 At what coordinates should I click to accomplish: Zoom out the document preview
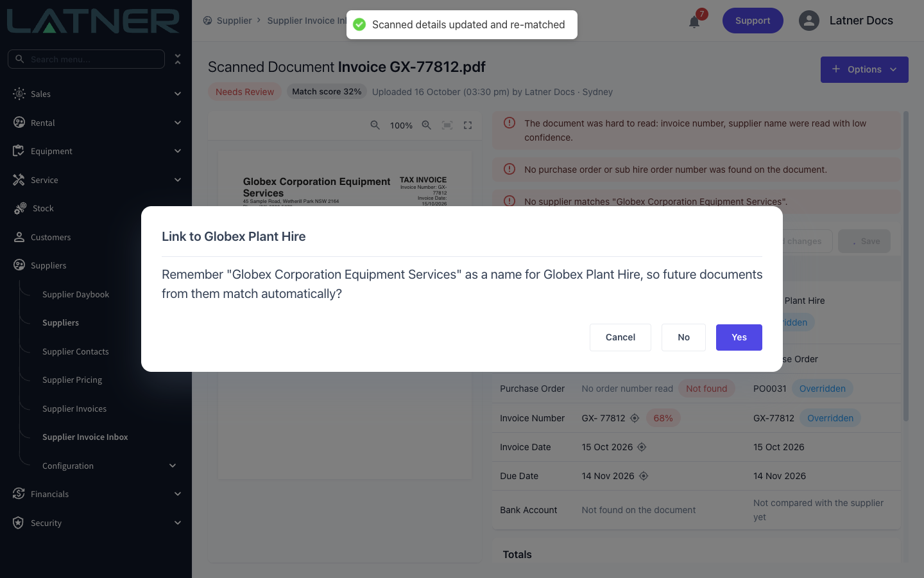point(375,125)
